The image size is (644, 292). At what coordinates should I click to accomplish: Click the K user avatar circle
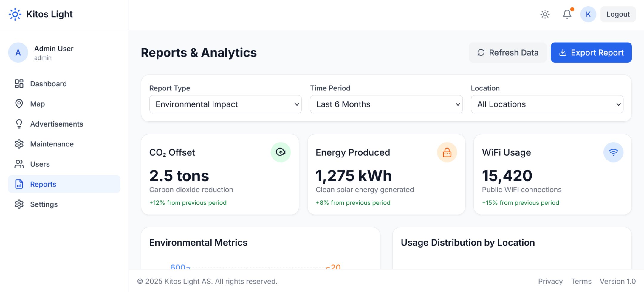click(x=588, y=14)
